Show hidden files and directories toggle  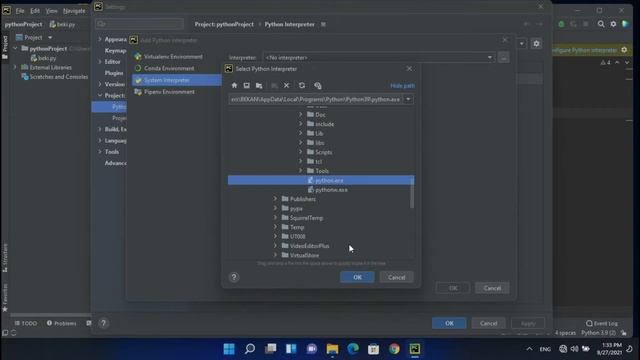[318, 86]
